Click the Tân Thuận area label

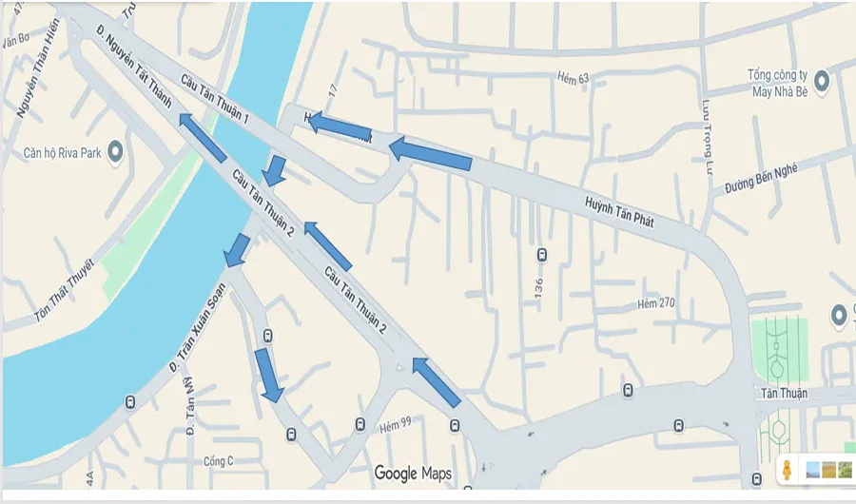[x=784, y=393]
